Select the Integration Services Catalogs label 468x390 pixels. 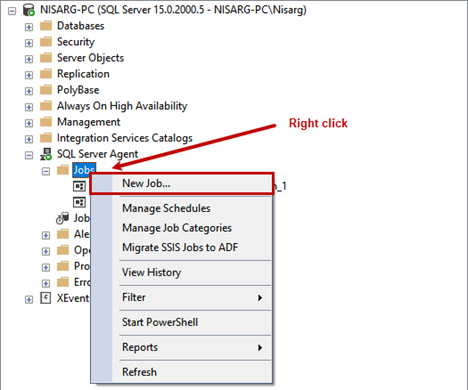pyautogui.click(x=125, y=138)
